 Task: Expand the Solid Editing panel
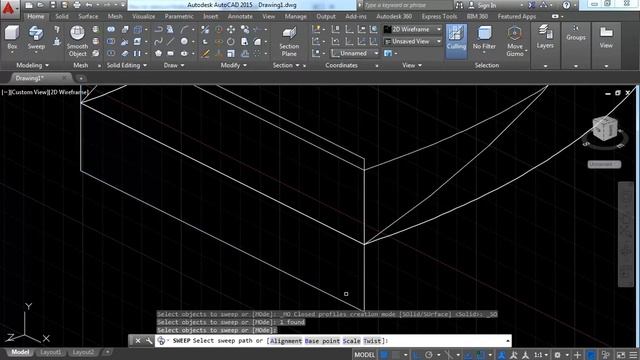(x=127, y=65)
